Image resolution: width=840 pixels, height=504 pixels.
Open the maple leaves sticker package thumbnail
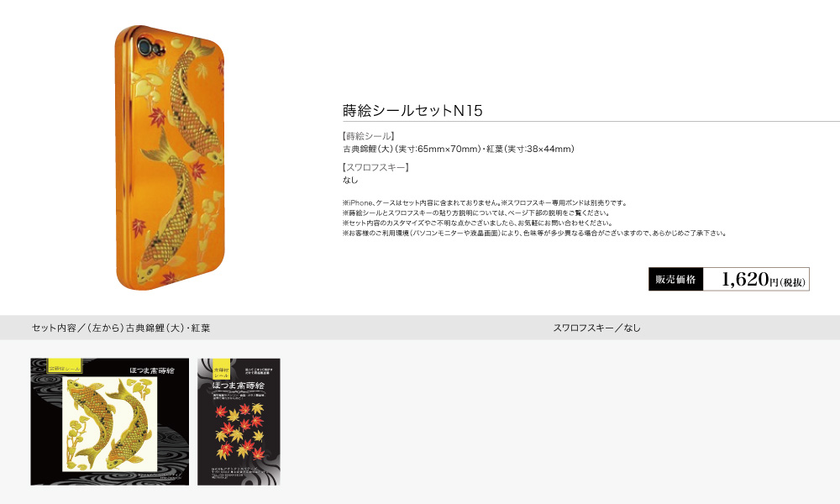(x=239, y=422)
